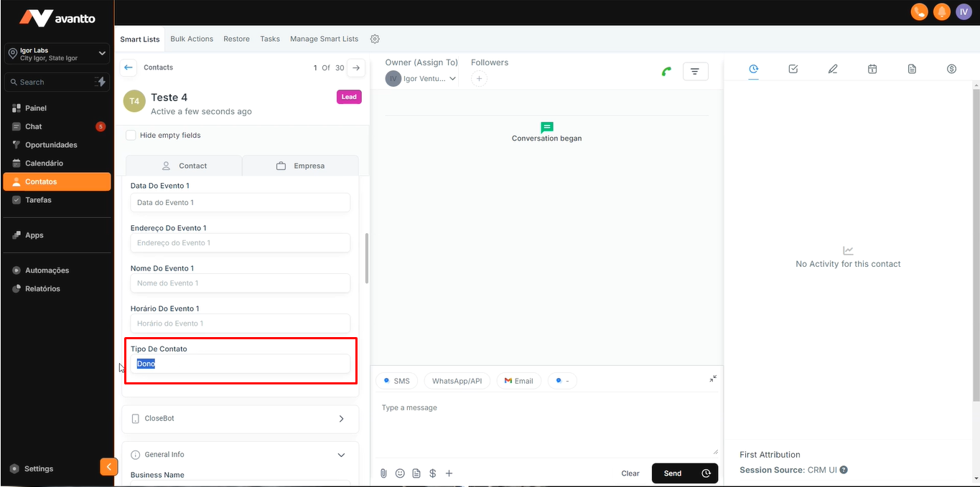Open the appointments calendar icon in right panel
This screenshot has width=980, height=487.
(872, 69)
